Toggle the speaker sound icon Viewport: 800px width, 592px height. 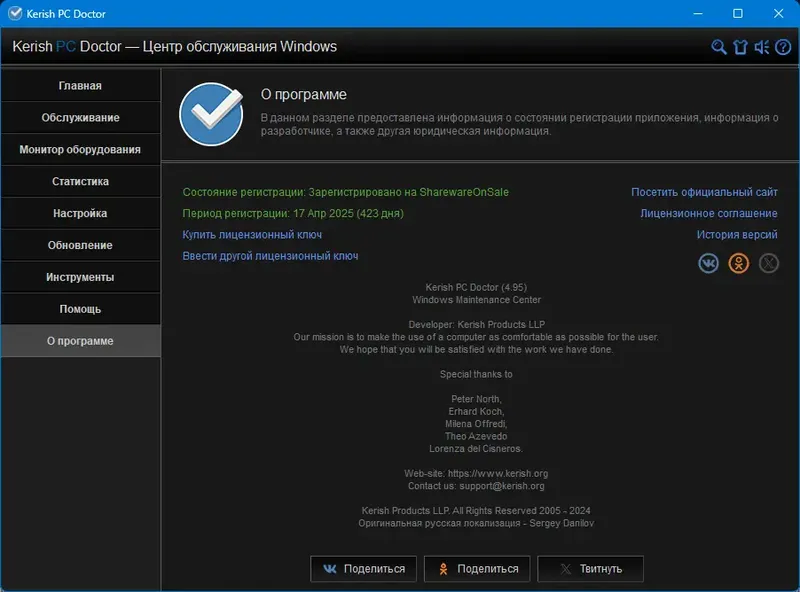[x=762, y=47]
